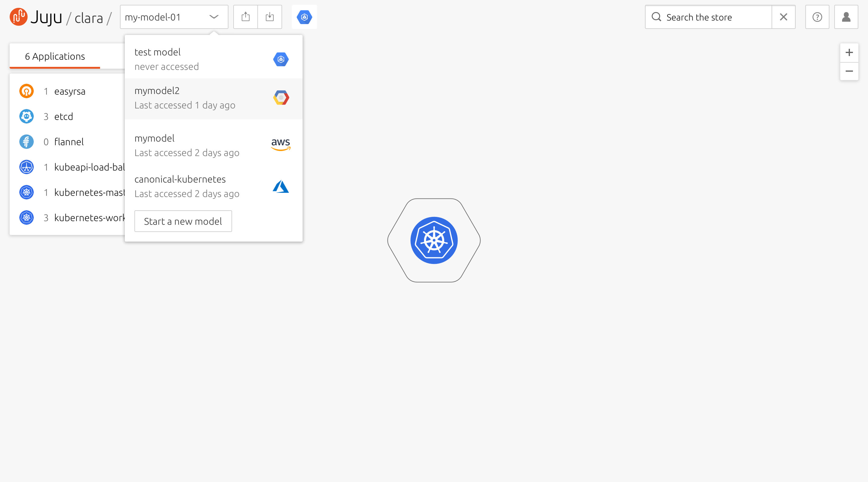
Task: Click the Kubernetes cloud provider badge in header
Action: click(304, 17)
